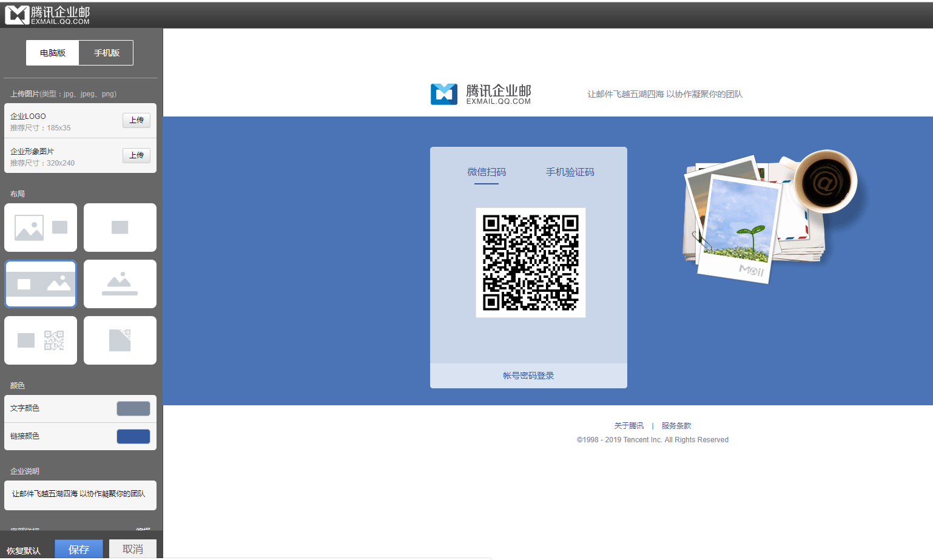Image resolution: width=933 pixels, height=560 pixels.
Task: Open the 微信扫码 login tab
Action: 487,172
